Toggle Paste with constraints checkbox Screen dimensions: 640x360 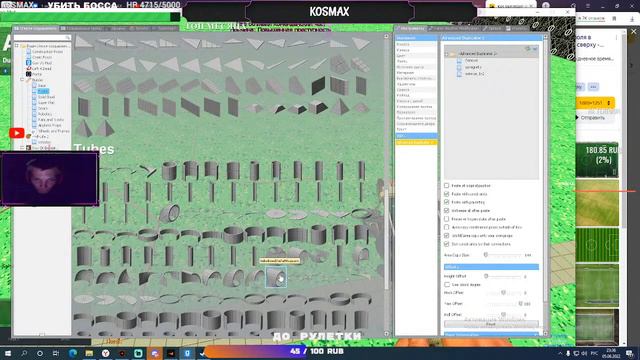[447, 194]
